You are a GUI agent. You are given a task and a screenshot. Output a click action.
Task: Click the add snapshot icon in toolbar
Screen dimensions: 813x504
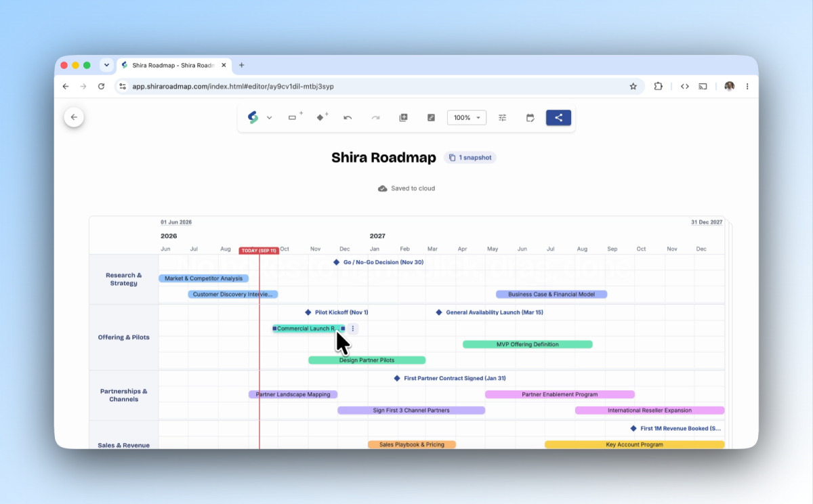pyautogui.click(x=403, y=118)
